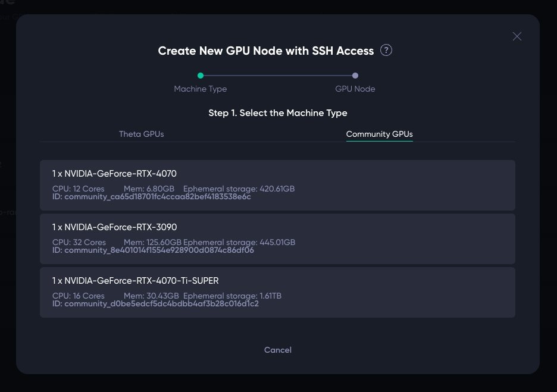Close the dialog with the X icon
Viewport: 557px width, 392px height.
pos(517,36)
